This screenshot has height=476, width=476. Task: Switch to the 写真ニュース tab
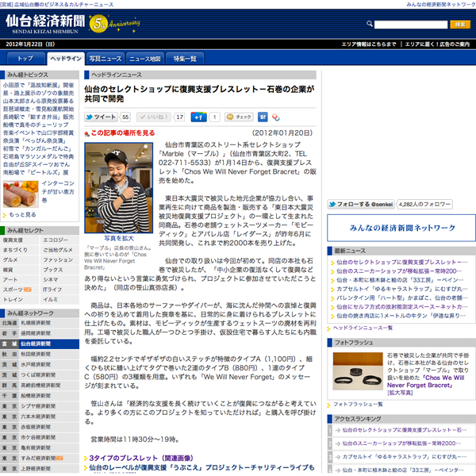click(106, 59)
